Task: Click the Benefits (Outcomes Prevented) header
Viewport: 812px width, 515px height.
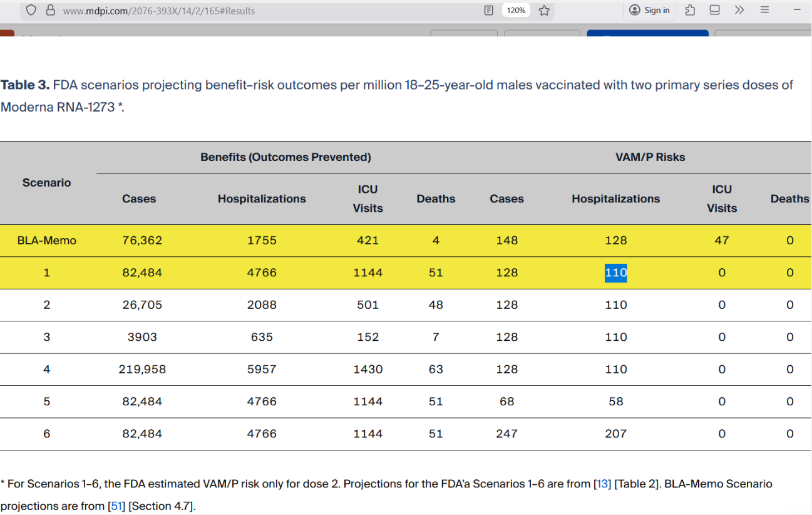Action: (285, 157)
